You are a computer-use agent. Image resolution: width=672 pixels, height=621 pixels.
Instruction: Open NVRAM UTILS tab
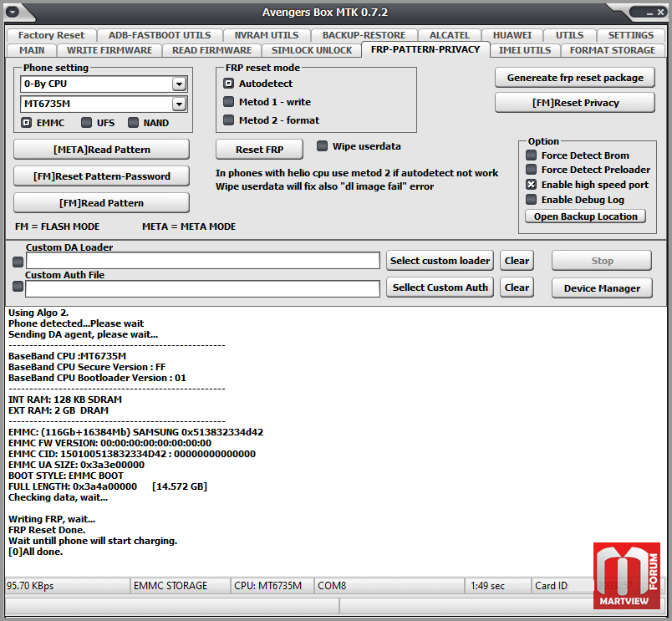(x=266, y=35)
